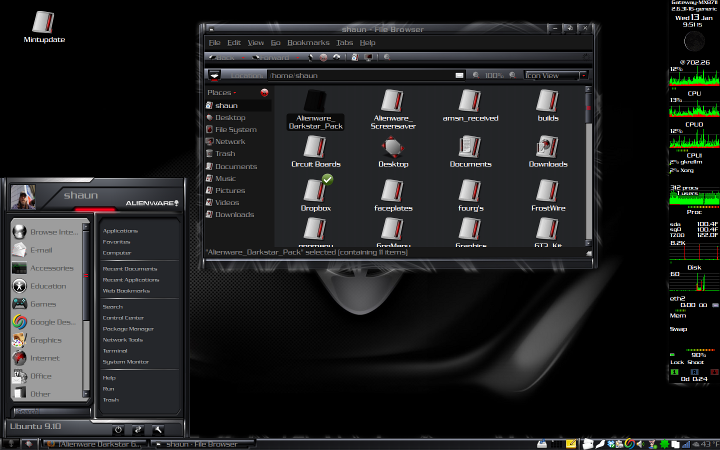Clear the location field with its end icon
Screen dimensions: 720x450
(460, 75)
